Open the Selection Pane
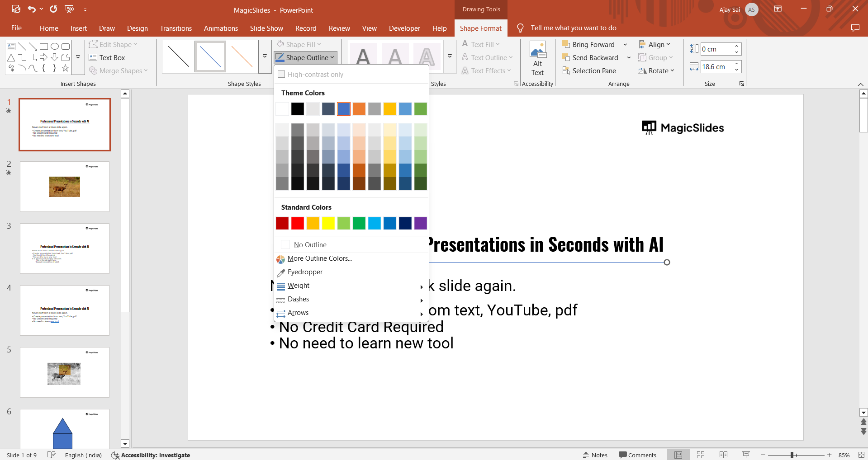 coord(589,71)
